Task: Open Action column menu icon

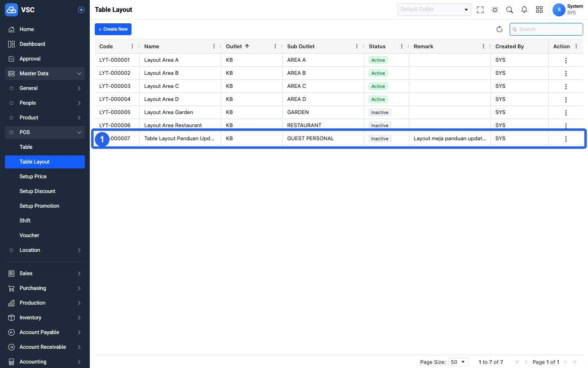Action: [576, 47]
